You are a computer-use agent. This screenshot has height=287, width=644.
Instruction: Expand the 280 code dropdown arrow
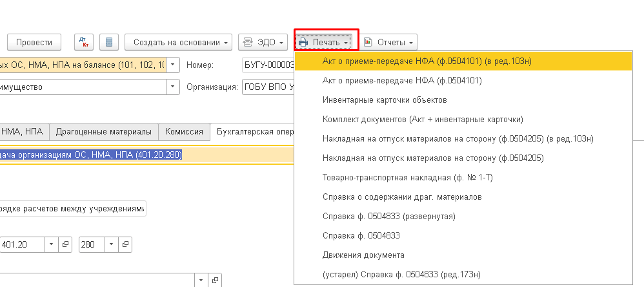(112, 245)
